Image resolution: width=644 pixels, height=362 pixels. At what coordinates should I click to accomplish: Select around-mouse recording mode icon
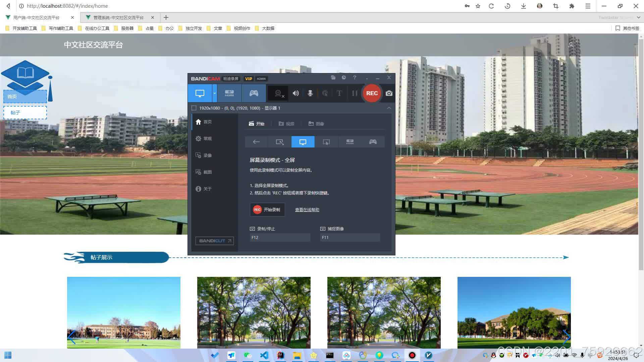tap(326, 142)
